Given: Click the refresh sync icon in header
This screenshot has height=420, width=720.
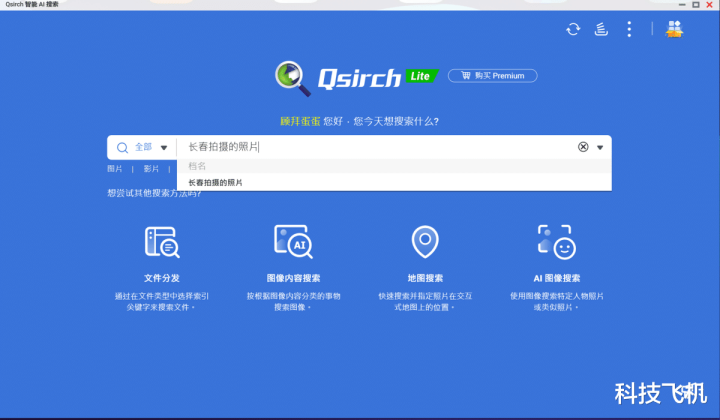Looking at the screenshot, I should (x=573, y=29).
